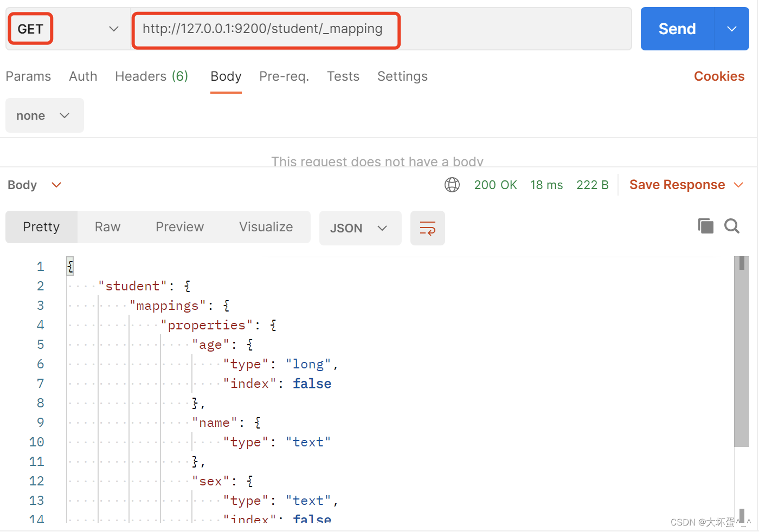Click the "student" key on line 2

[x=133, y=286]
